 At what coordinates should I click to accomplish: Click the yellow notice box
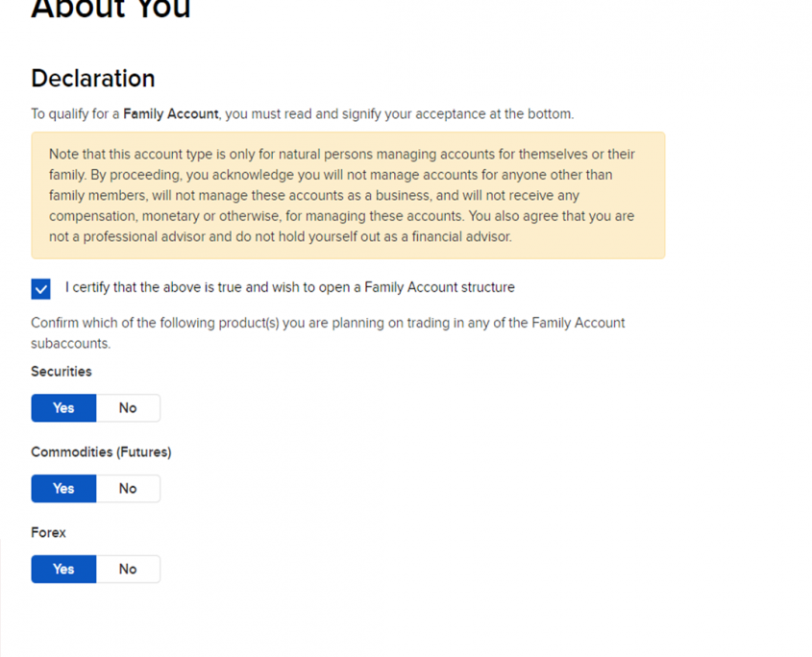[347, 195]
